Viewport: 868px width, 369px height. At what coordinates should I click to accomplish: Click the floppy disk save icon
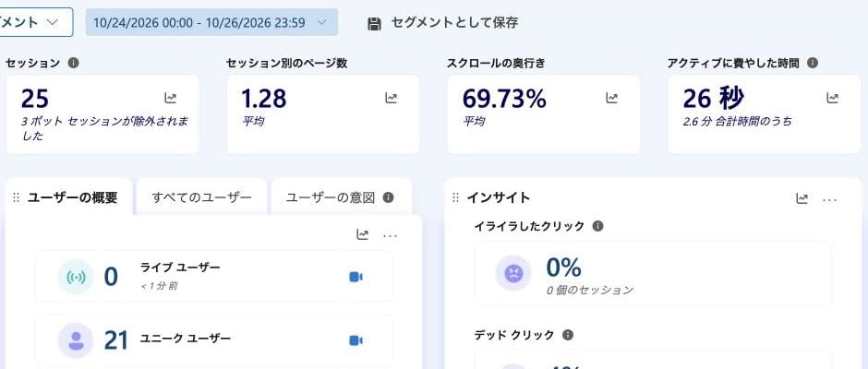coord(374,23)
